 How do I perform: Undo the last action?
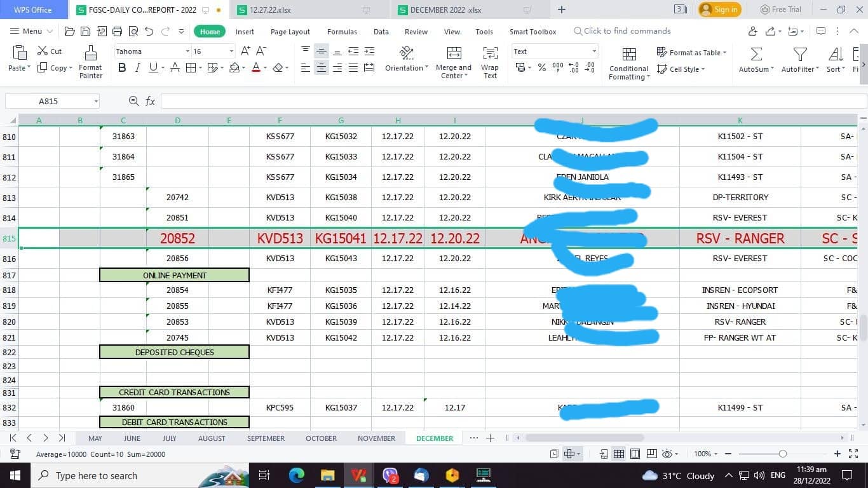click(149, 31)
